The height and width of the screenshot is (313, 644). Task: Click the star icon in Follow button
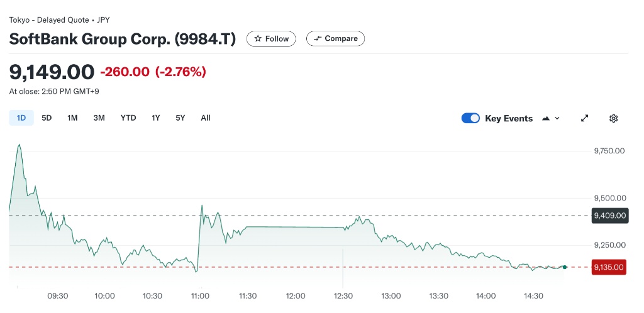point(258,39)
